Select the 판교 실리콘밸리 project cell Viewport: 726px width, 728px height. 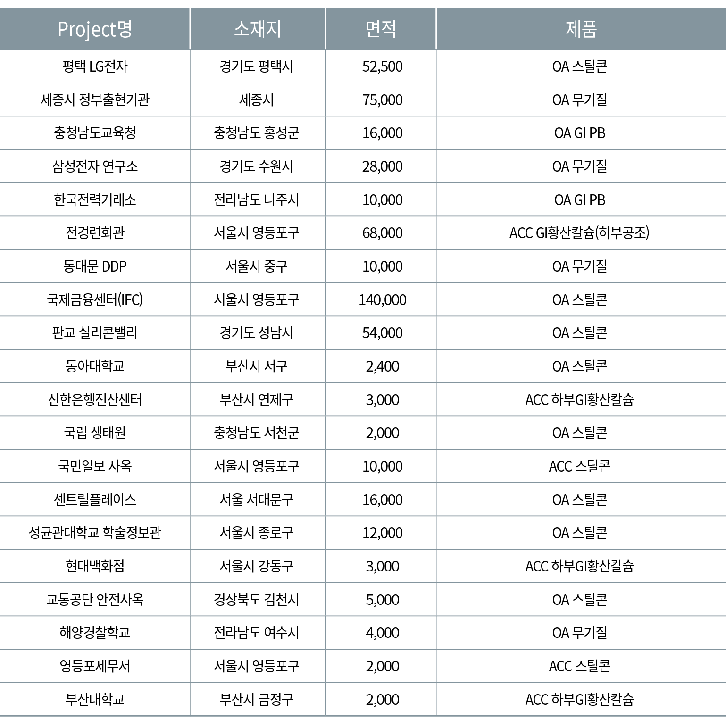[x=95, y=333]
